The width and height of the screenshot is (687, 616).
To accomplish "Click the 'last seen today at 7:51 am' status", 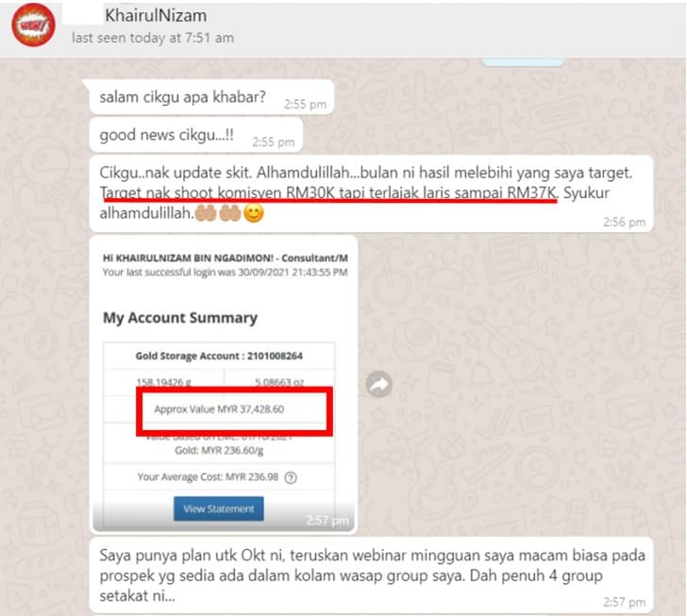I will tap(153, 38).
